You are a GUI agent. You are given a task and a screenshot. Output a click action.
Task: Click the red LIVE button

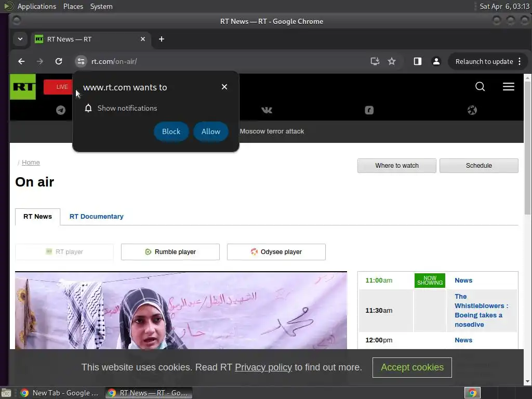tap(58, 87)
